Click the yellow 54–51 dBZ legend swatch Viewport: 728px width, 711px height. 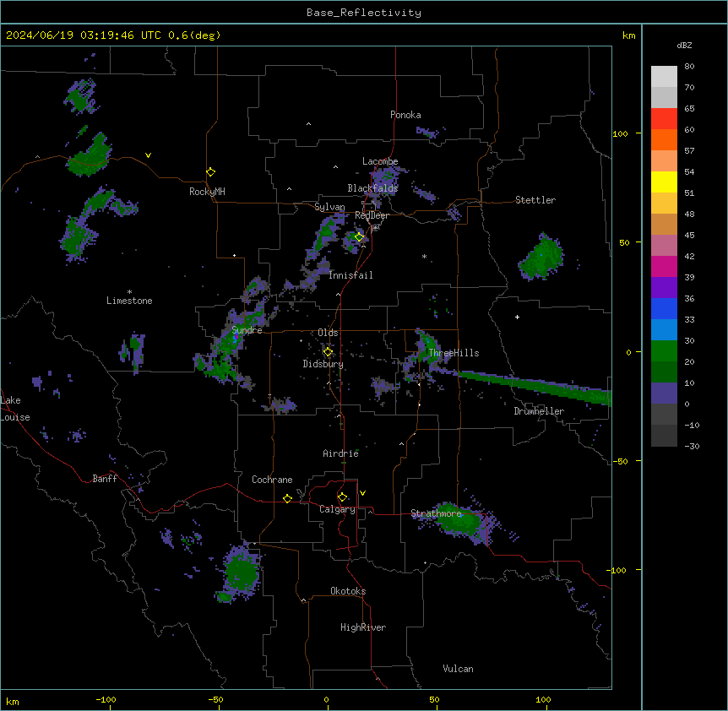click(664, 182)
